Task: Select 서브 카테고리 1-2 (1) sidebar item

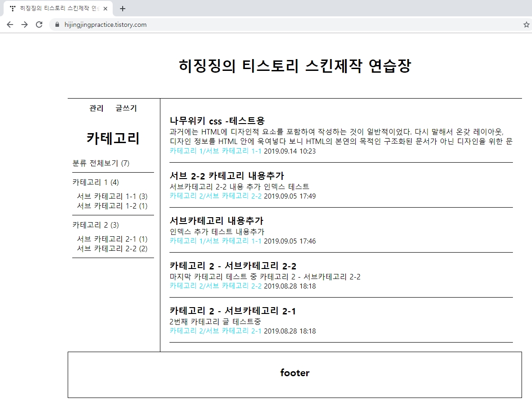Action: tap(112, 206)
